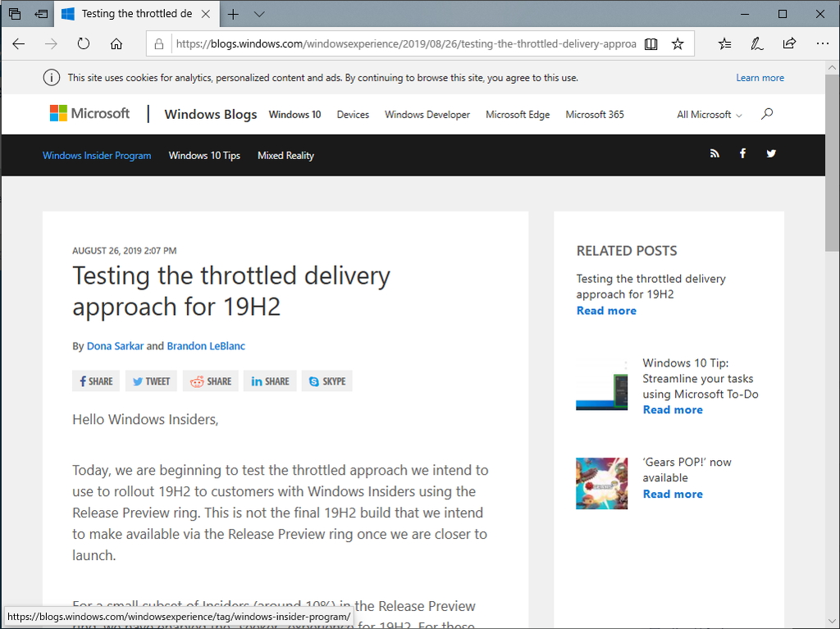Set these tabs aside icon

pos(41,14)
